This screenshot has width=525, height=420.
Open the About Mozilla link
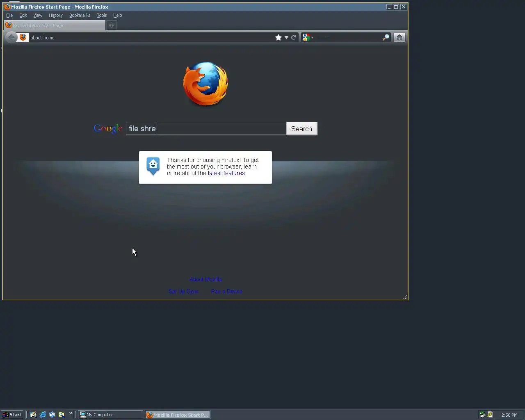click(205, 279)
